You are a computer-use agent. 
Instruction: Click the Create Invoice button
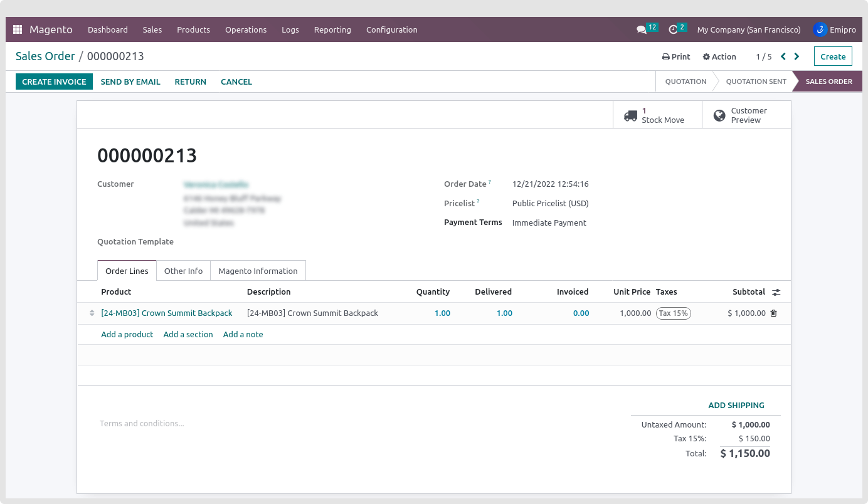tap(54, 81)
